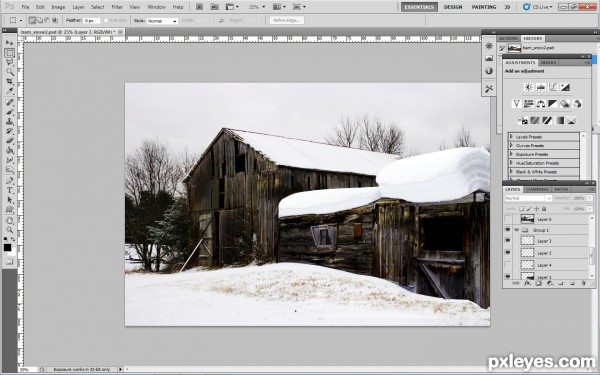Viewport: 600px width, 375px height.
Task: Open the File menu
Action: [25, 7]
